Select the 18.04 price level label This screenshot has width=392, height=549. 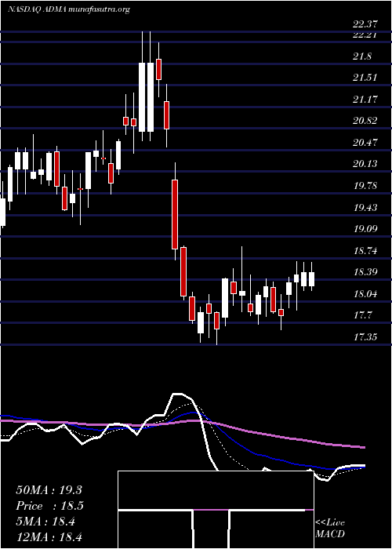click(x=365, y=294)
